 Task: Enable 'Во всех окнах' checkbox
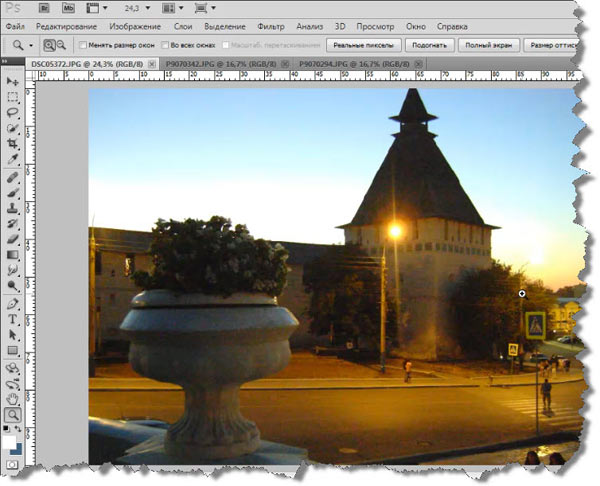165,45
